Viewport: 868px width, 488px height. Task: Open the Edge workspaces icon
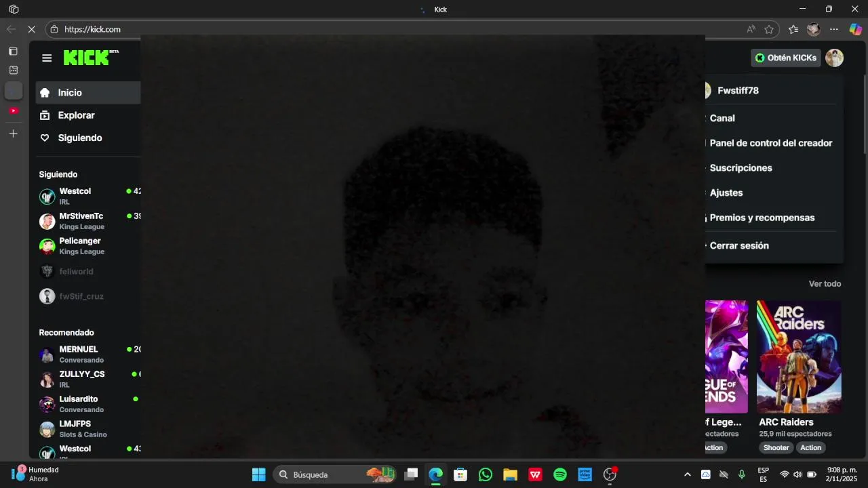(x=14, y=9)
